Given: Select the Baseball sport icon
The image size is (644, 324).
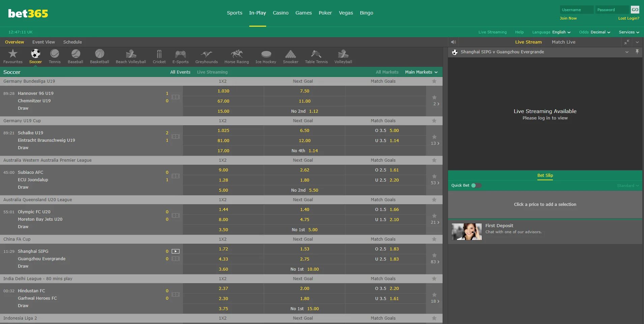Looking at the screenshot, I should [76, 54].
